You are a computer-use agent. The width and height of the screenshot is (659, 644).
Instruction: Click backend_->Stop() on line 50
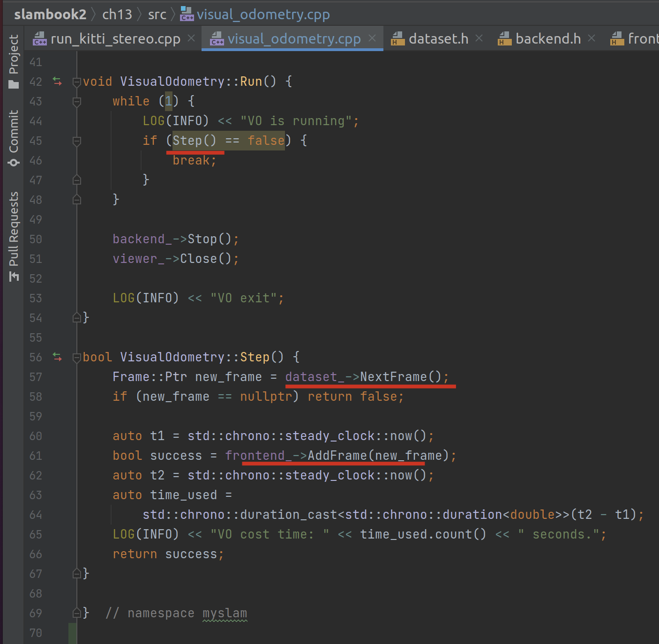pyautogui.click(x=172, y=239)
